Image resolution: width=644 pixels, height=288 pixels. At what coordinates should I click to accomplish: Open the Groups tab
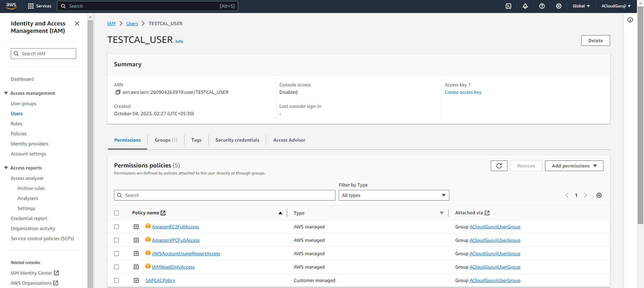tap(166, 140)
